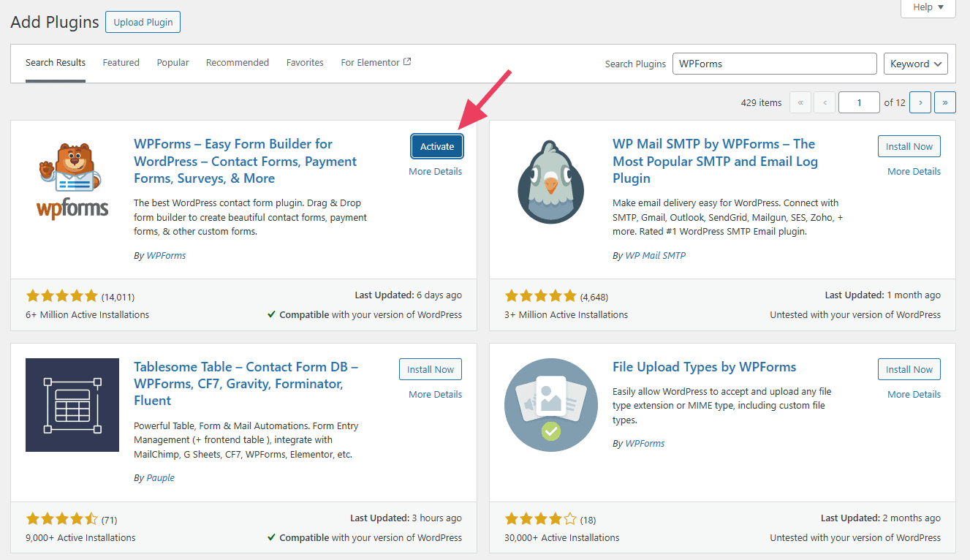Open More Details for WPForms plugin

[x=436, y=171]
